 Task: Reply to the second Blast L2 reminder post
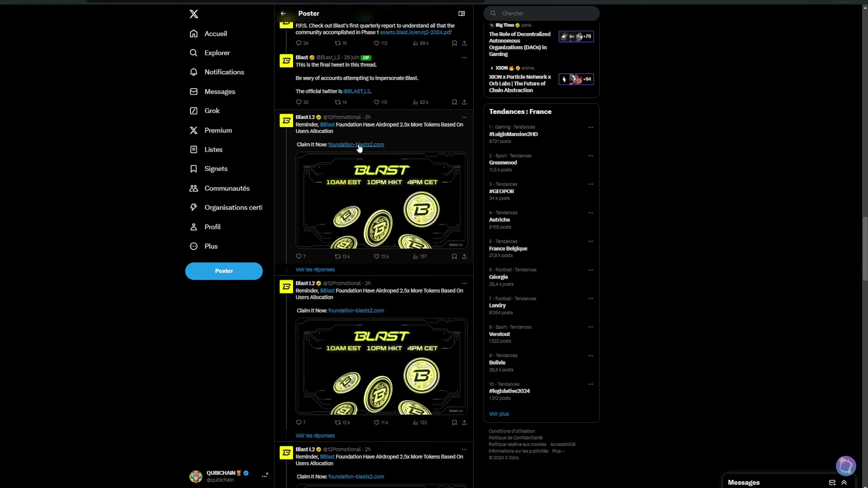point(299,422)
